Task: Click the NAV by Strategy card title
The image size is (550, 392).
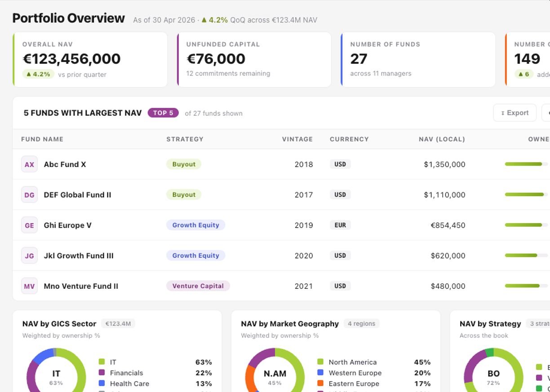Action: point(490,324)
